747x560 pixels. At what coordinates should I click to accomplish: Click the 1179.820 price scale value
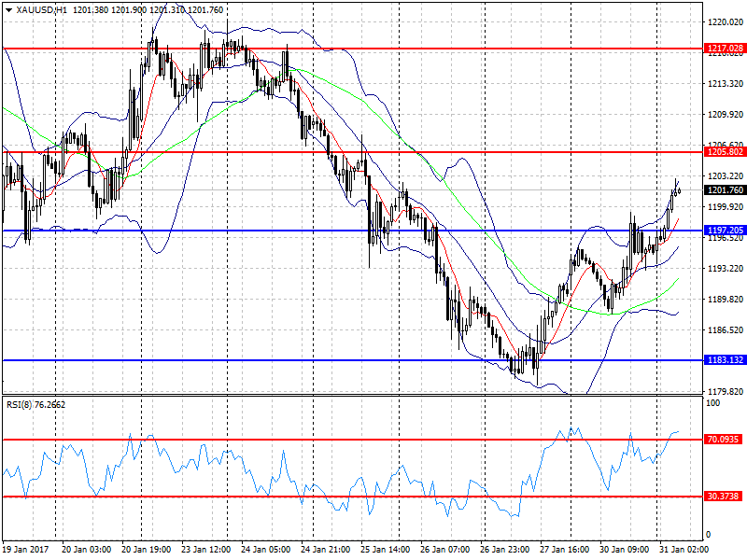[x=726, y=391]
